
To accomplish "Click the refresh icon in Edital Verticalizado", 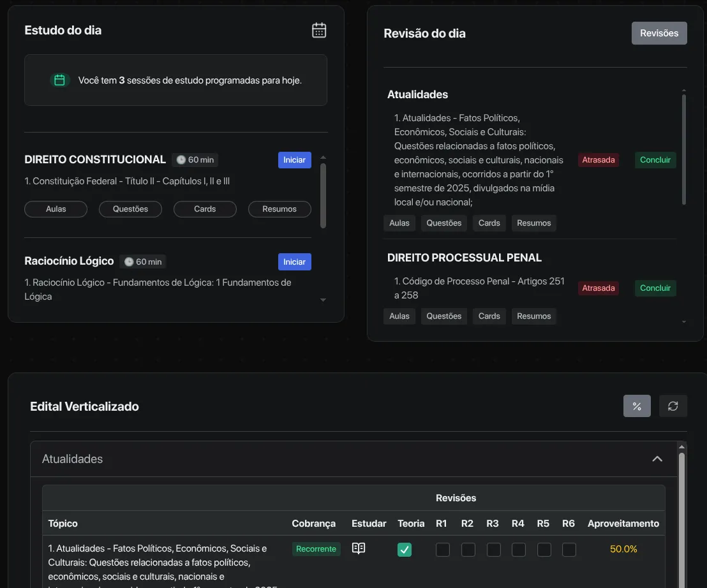I will tap(673, 406).
